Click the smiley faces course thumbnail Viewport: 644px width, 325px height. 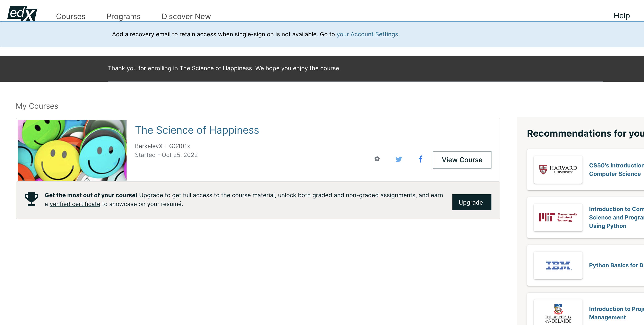coord(72,150)
